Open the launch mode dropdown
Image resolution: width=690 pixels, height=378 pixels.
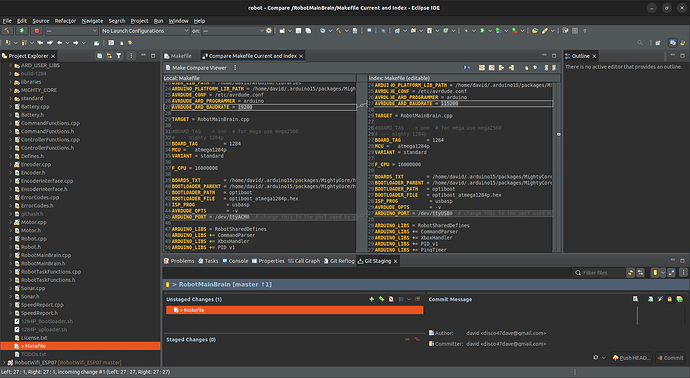pos(71,31)
